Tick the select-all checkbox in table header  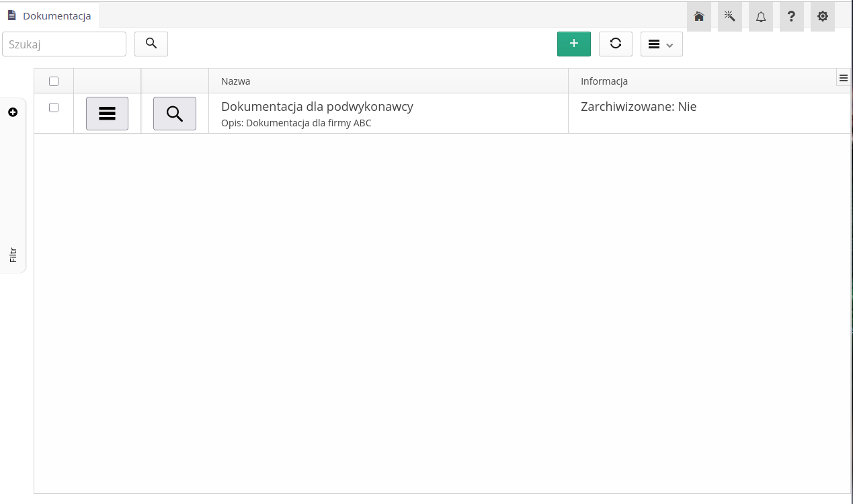(x=54, y=81)
